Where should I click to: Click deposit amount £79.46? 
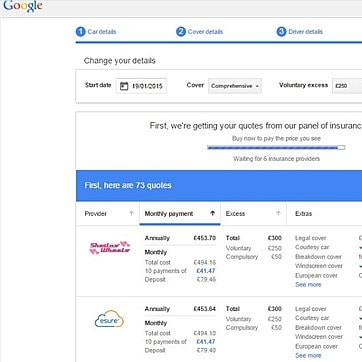206,279
